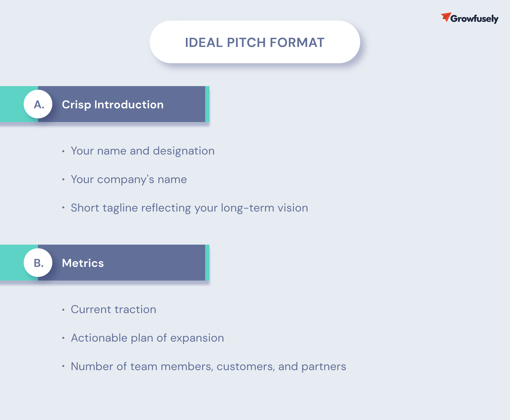Click the 'Short tagline reflecting your long-term vision' line

click(x=189, y=208)
